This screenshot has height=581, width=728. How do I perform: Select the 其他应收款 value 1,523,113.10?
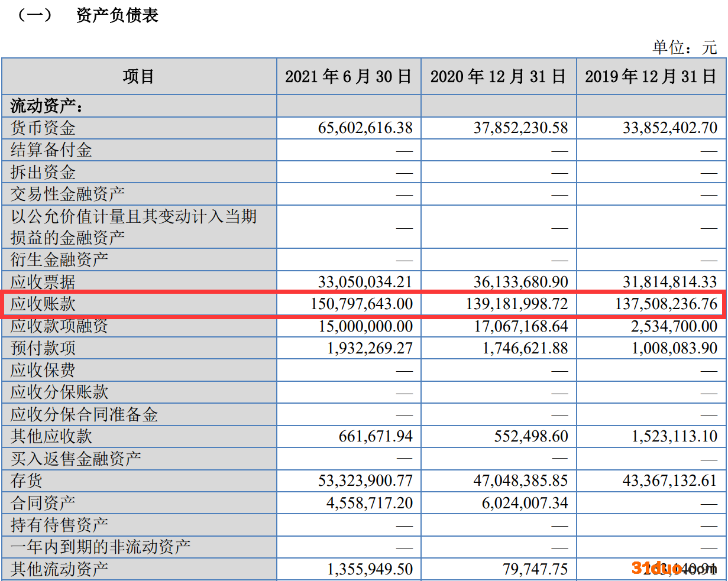(674, 437)
